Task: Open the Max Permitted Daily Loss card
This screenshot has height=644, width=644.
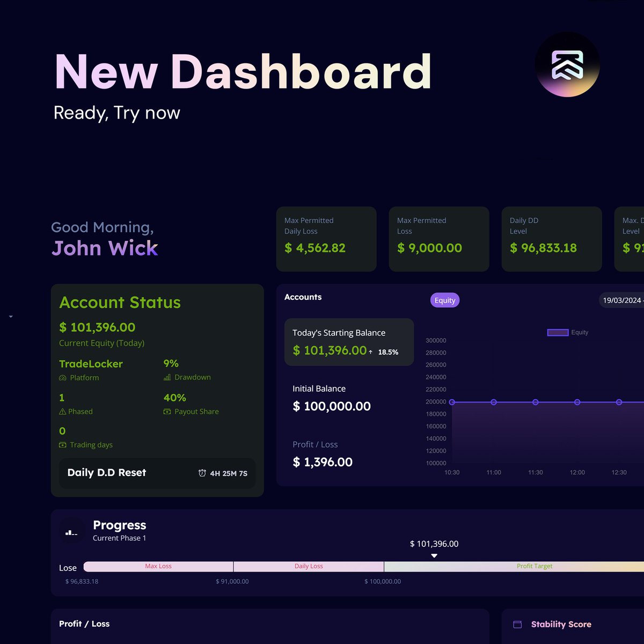Action: click(326, 239)
